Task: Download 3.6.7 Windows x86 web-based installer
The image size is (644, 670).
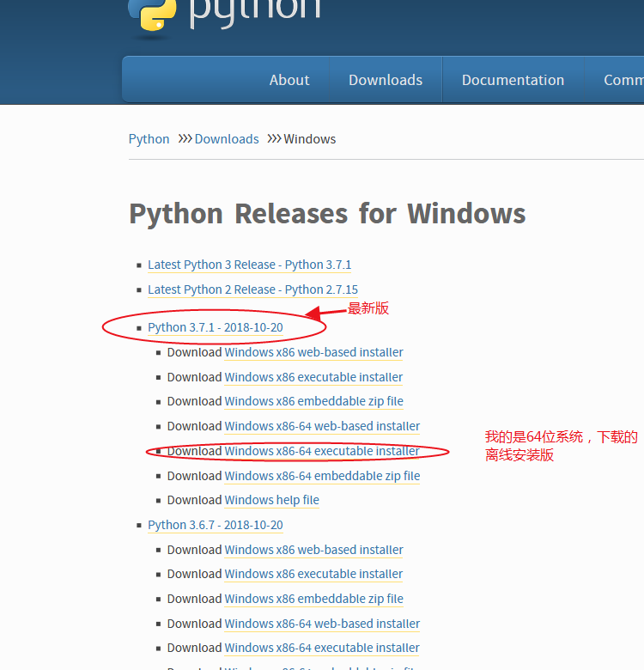Action: [314, 550]
